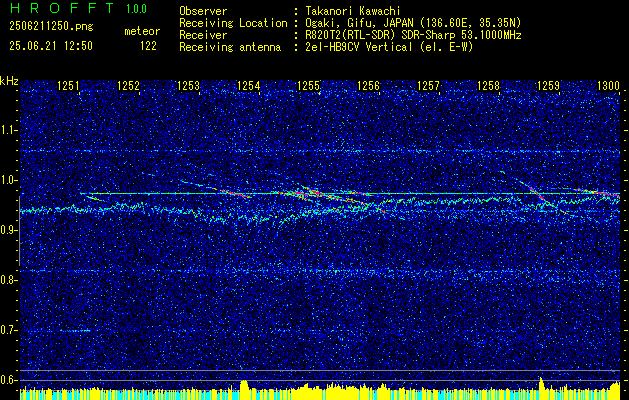629x400 pixels.
Task: Click the meteor label
Action: (x=142, y=31)
